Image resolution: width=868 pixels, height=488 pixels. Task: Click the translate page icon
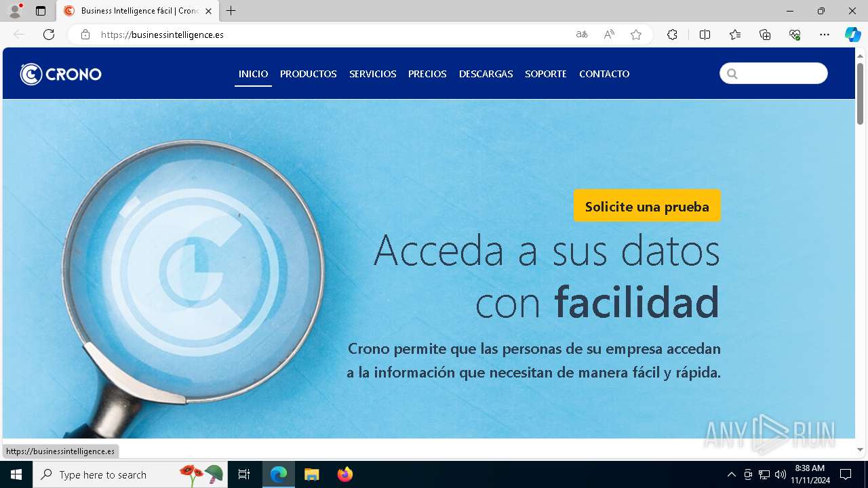click(582, 35)
